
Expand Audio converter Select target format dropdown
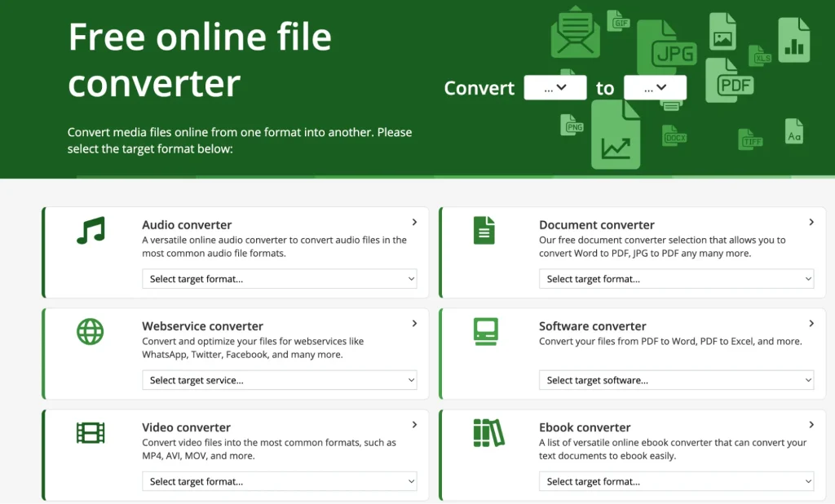click(x=279, y=279)
